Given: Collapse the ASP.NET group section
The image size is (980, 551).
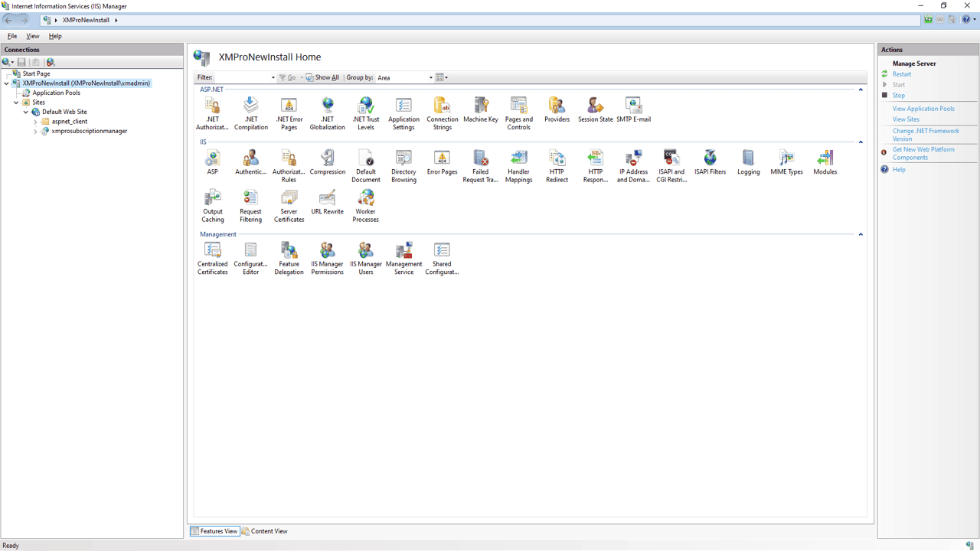Looking at the screenshot, I should tap(861, 90).
